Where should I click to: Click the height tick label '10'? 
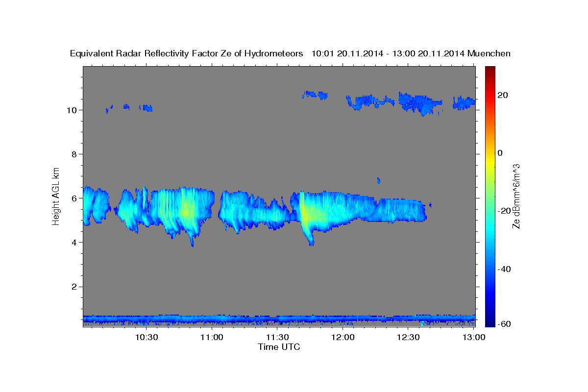(x=73, y=110)
